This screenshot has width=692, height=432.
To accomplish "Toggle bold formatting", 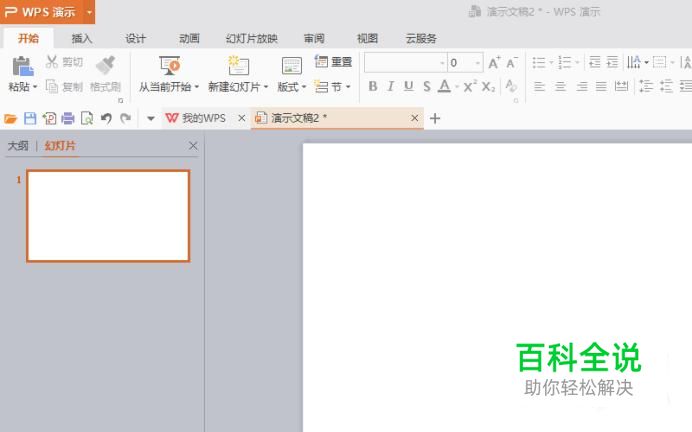I will [x=373, y=86].
